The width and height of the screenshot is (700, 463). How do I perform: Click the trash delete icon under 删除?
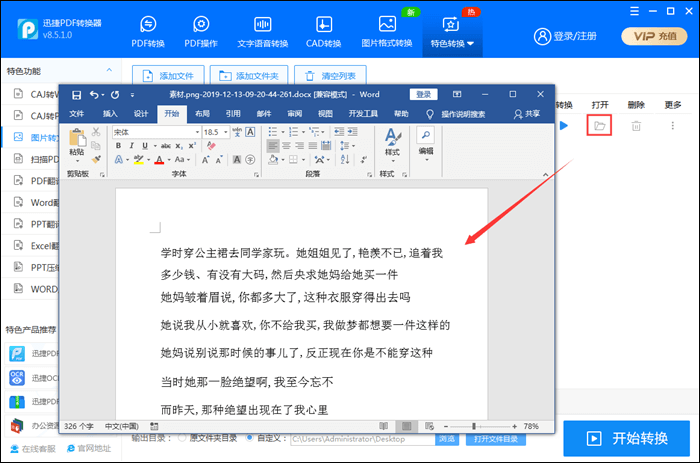[x=636, y=126]
